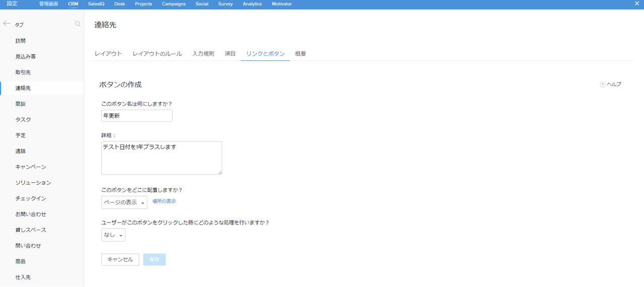The width and height of the screenshot is (644, 287).
Task: Open Projects in the top bar
Action: coord(143,4)
